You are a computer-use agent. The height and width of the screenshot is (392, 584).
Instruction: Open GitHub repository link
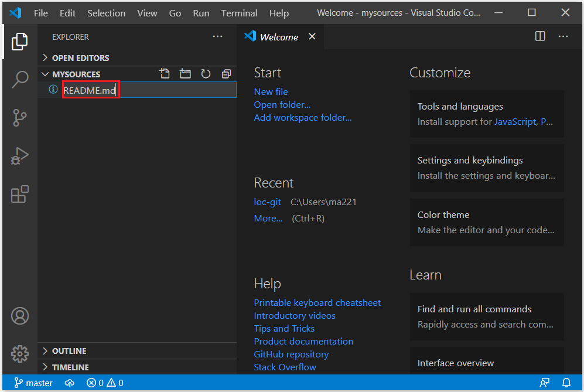pos(291,354)
